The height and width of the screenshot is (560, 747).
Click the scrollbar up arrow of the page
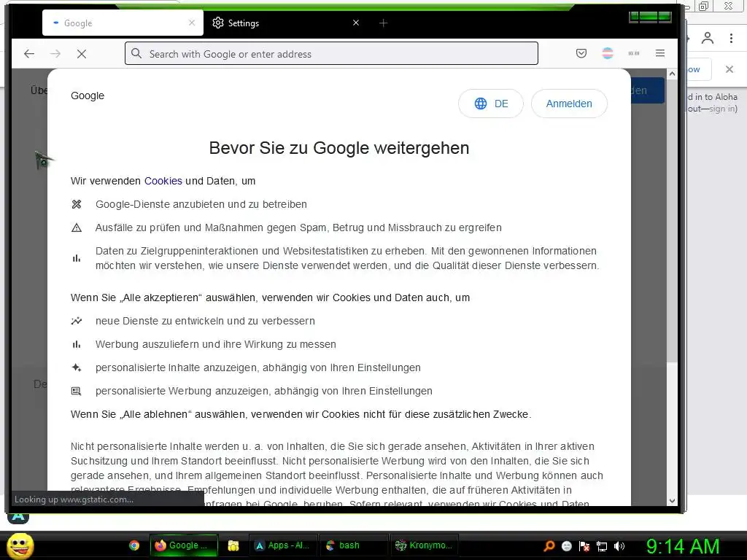point(672,74)
